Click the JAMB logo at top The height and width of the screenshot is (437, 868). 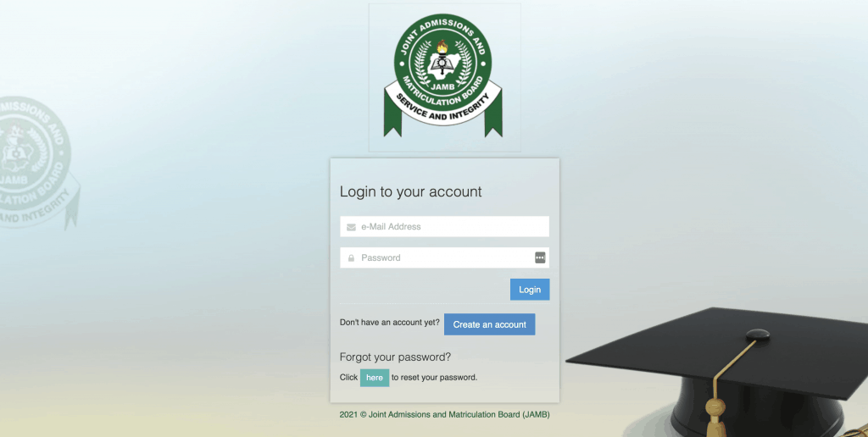coord(444,77)
